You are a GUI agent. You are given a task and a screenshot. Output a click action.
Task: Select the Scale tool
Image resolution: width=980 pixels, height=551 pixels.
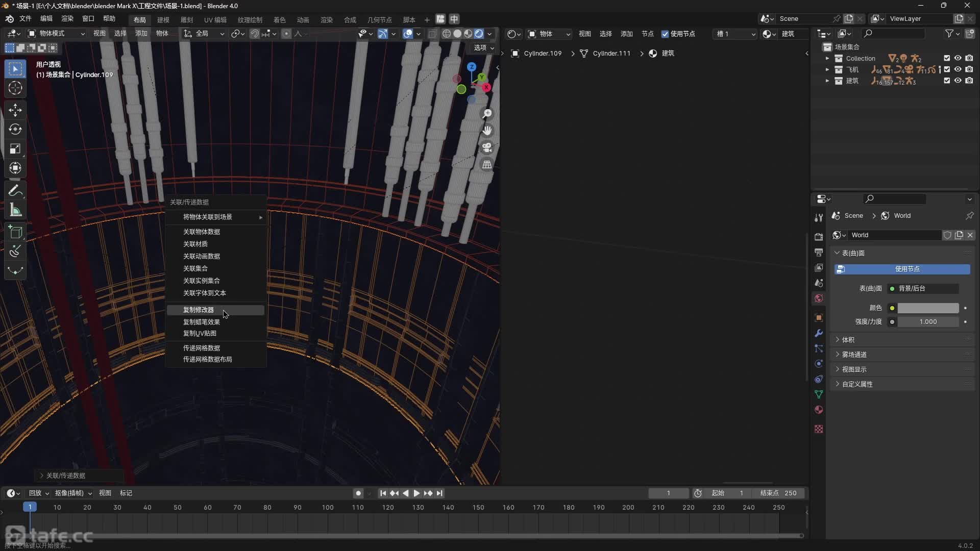(x=15, y=148)
